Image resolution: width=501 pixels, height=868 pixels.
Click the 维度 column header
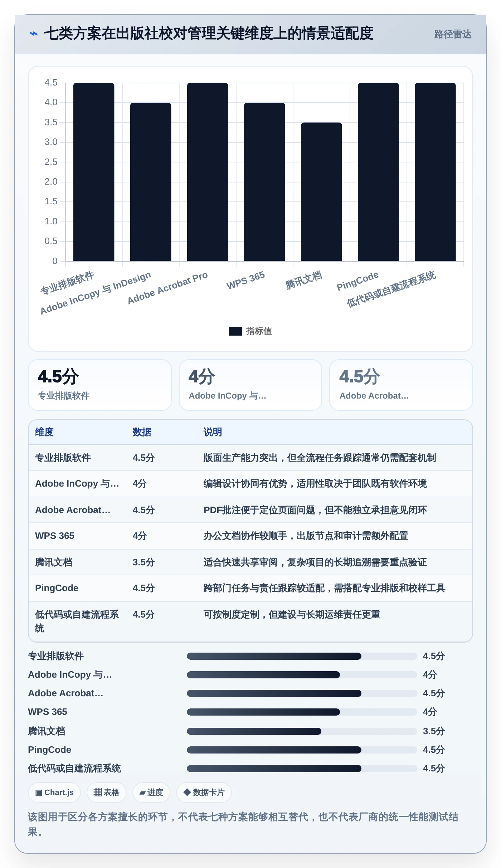click(x=44, y=432)
